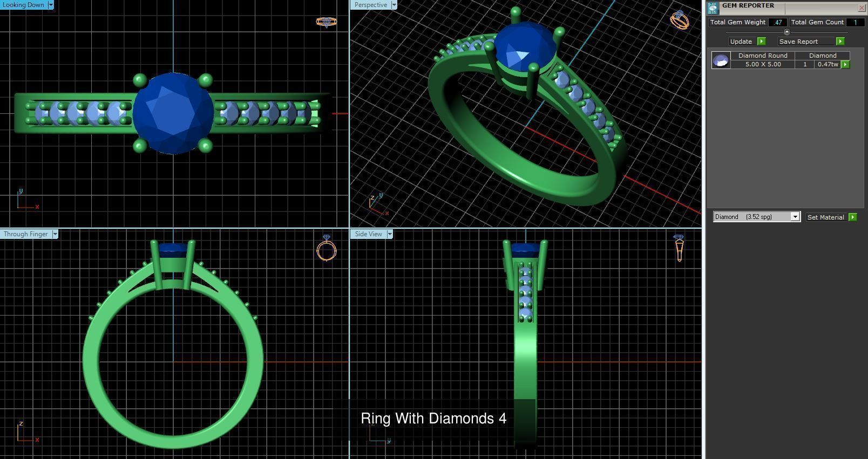Open the Perspective viewport dropdown arrow
Viewport: 868px width, 459px height.
tap(394, 5)
